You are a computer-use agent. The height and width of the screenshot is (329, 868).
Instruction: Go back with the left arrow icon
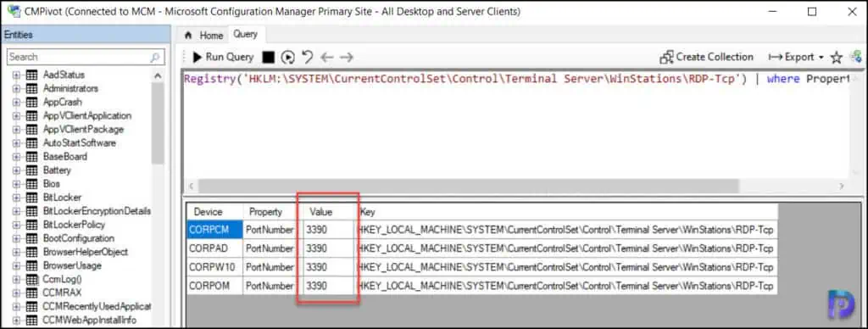pos(327,57)
